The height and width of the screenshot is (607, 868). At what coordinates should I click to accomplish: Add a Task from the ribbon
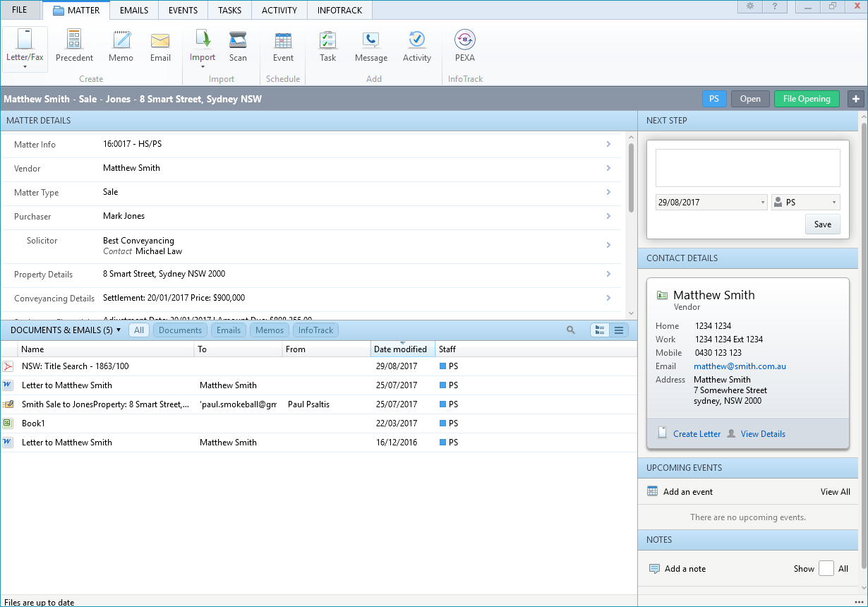[328, 45]
